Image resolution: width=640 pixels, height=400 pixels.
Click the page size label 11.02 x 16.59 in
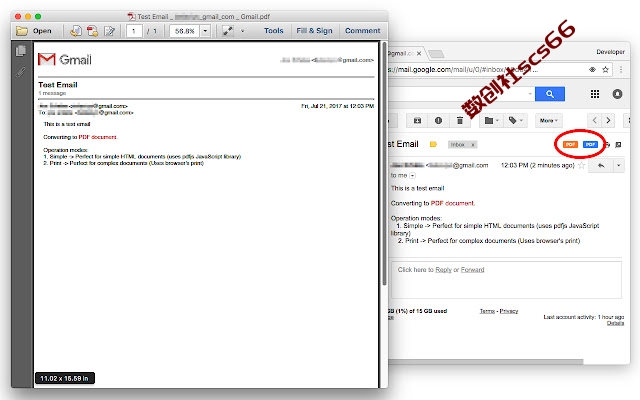(64, 378)
